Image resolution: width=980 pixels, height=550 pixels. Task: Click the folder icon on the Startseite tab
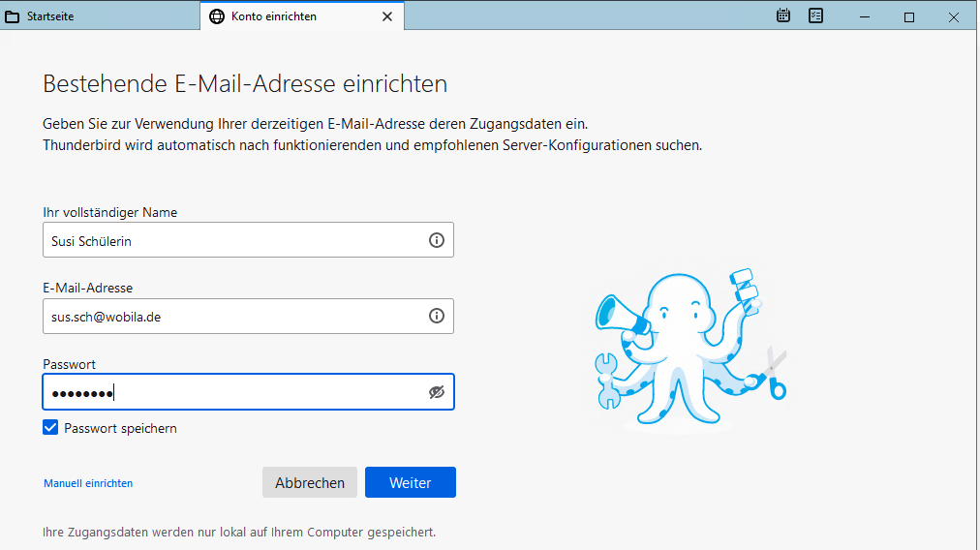(13, 16)
